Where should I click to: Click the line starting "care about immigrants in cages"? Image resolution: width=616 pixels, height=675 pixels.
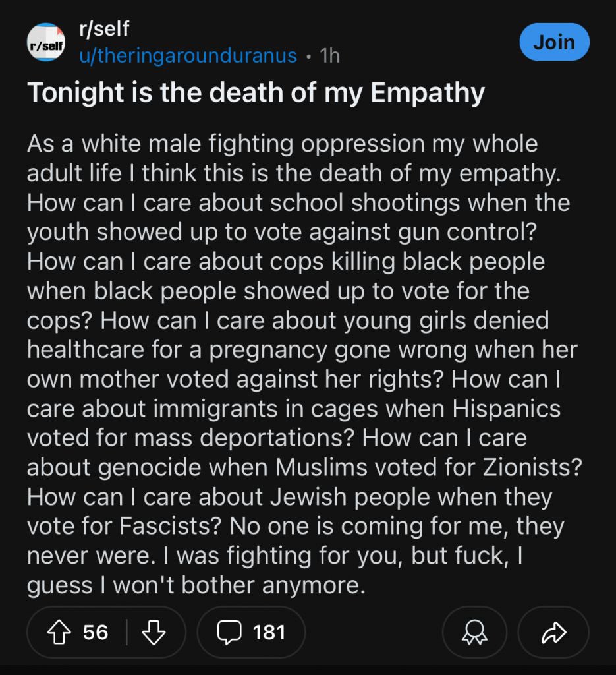click(x=293, y=409)
